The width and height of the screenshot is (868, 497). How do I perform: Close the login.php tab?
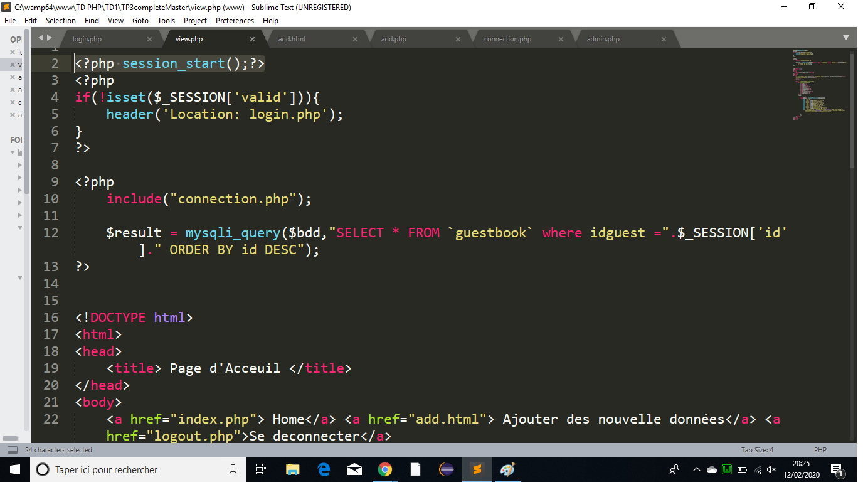pos(149,39)
